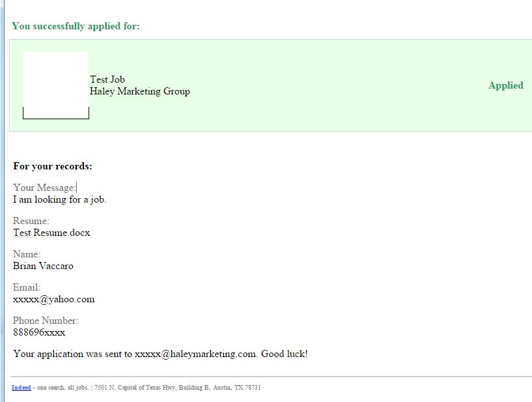
Task: Click the Resume label
Action: click(x=31, y=221)
